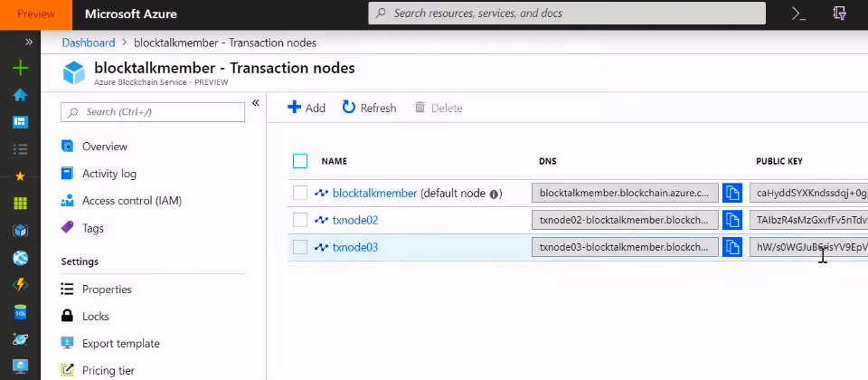Open the Azure Cosmos DB planet icon

[21, 339]
